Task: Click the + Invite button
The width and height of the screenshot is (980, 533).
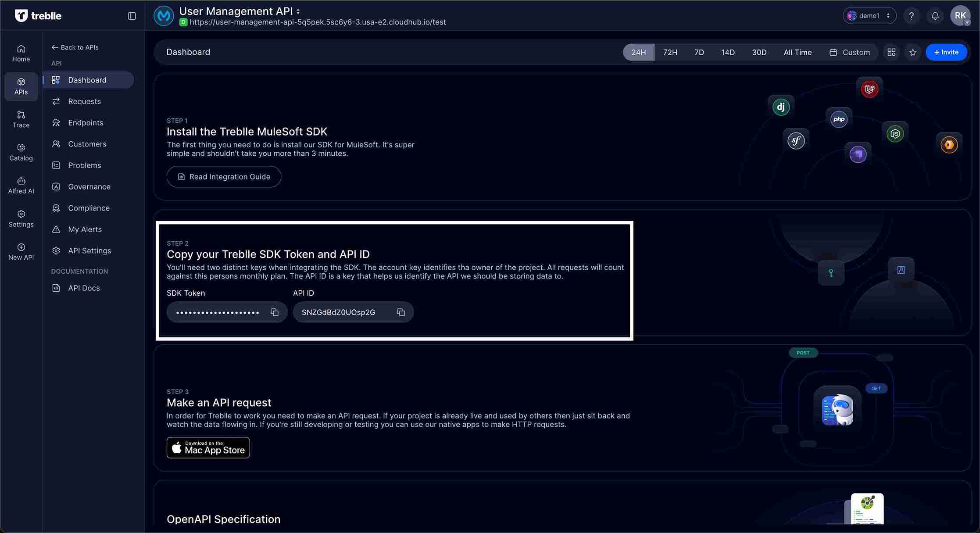Action: point(946,52)
